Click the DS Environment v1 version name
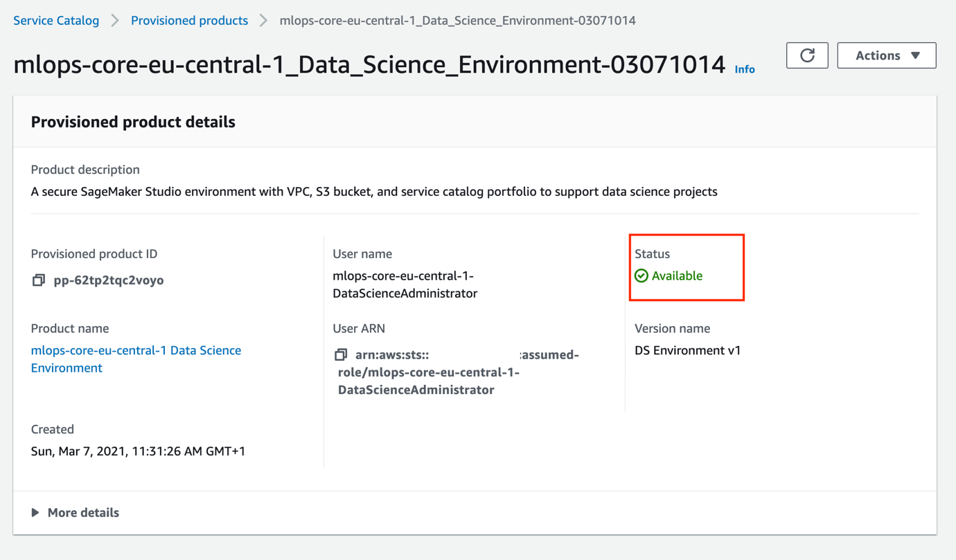The image size is (956, 560). pyautogui.click(x=687, y=350)
